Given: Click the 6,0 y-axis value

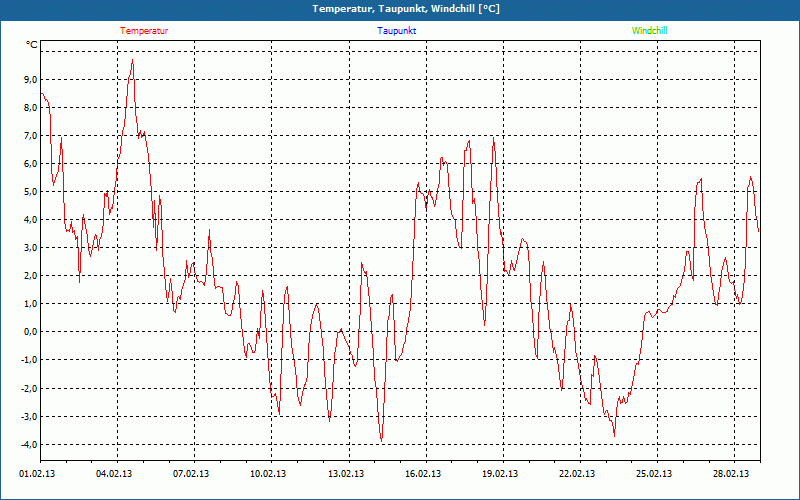Looking at the screenshot, I should click(x=31, y=164).
